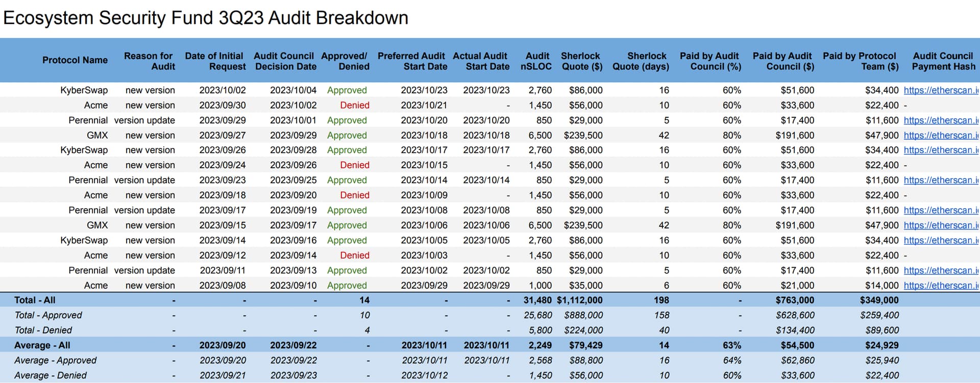Open etherscan link for KyberSwap requested 2023/09/14
This screenshot has height=383, width=980.
[x=942, y=240]
